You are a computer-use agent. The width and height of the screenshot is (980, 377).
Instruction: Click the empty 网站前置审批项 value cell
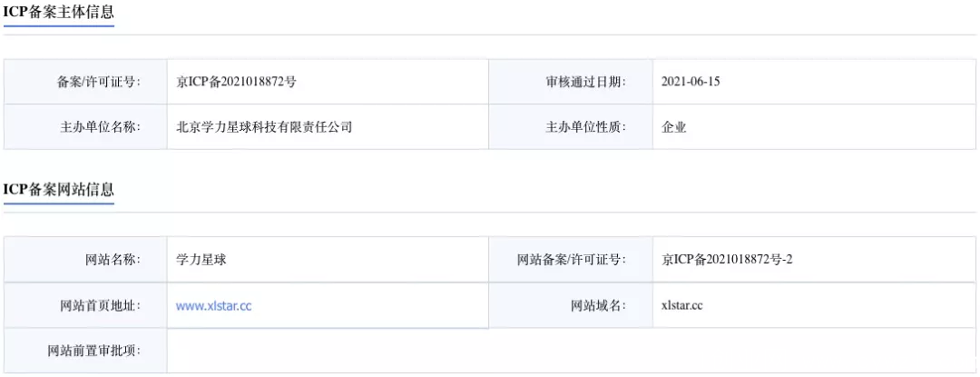point(572,350)
